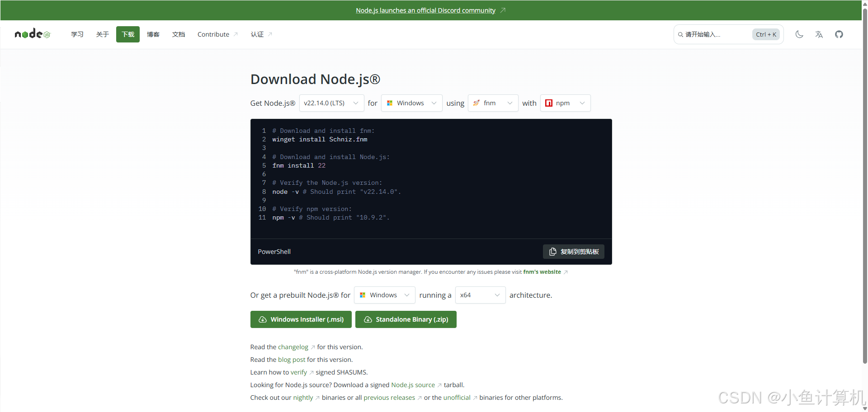Image resolution: width=868 pixels, height=412 pixels.
Task: Open the Discord community announcement link
Action: click(425, 10)
